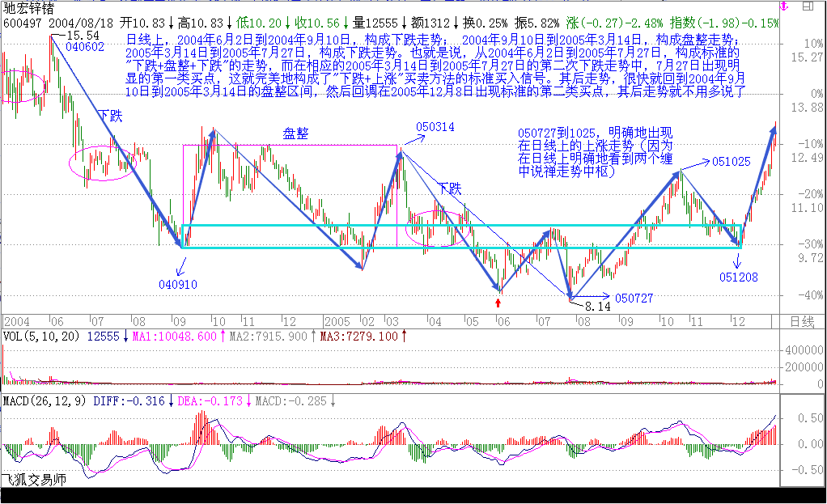Click the 2005 year label on the time axis
Image resolution: width=827 pixels, height=504 pixels.
click(x=338, y=321)
